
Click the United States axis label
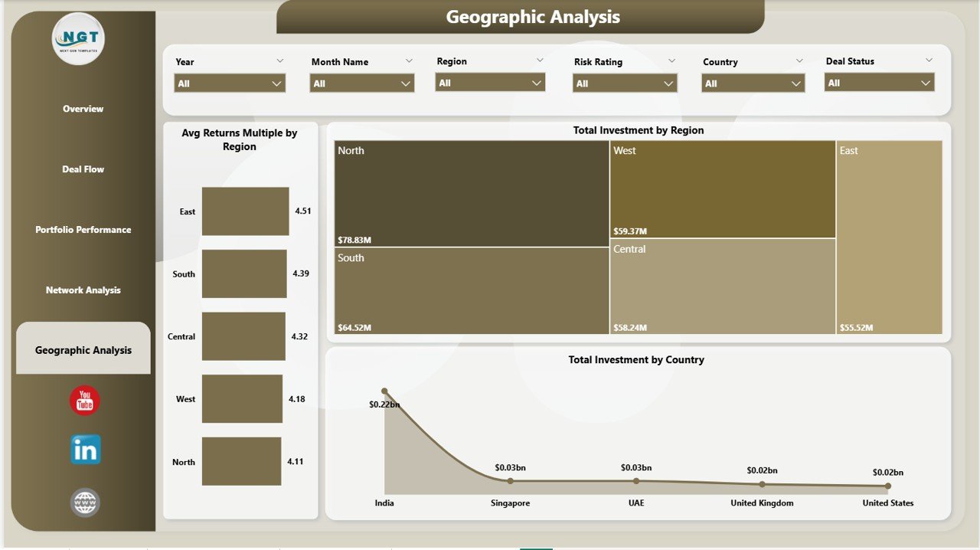click(887, 503)
